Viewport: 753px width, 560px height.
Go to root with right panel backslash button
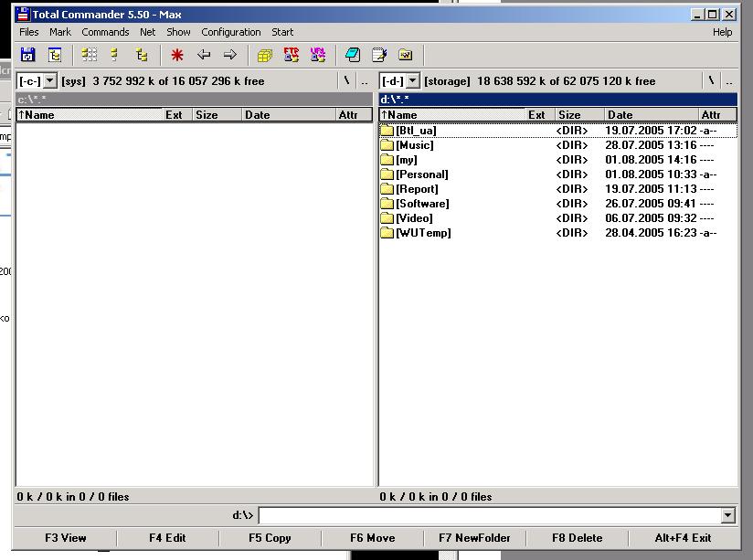pyautogui.click(x=711, y=80)
